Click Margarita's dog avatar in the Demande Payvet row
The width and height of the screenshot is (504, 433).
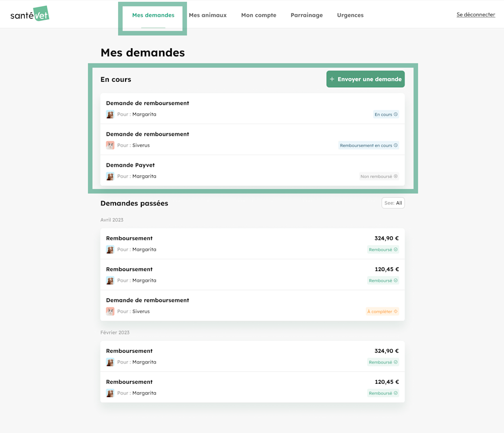[x=110, y=176]
